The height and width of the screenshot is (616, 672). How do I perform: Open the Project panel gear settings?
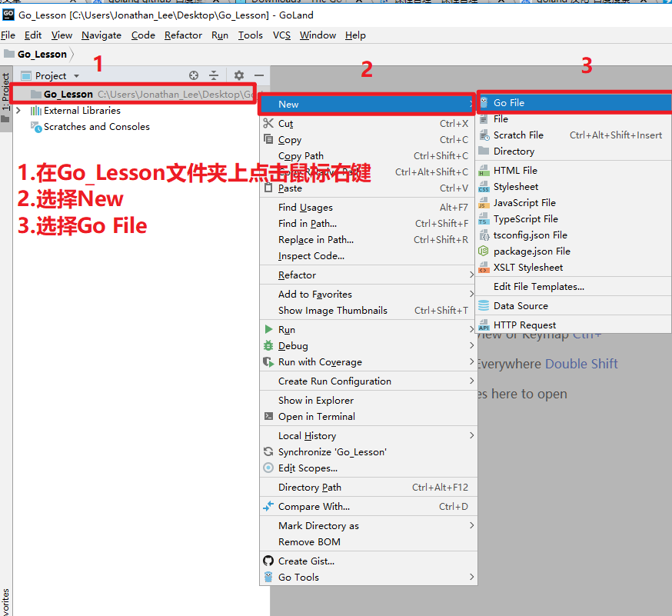pos(239,75)
